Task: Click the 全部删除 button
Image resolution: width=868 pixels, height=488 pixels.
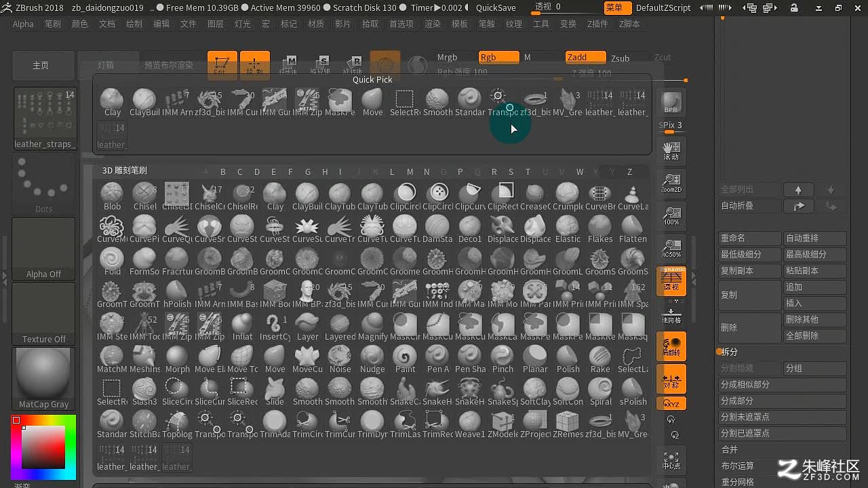Action: point(815,335)
